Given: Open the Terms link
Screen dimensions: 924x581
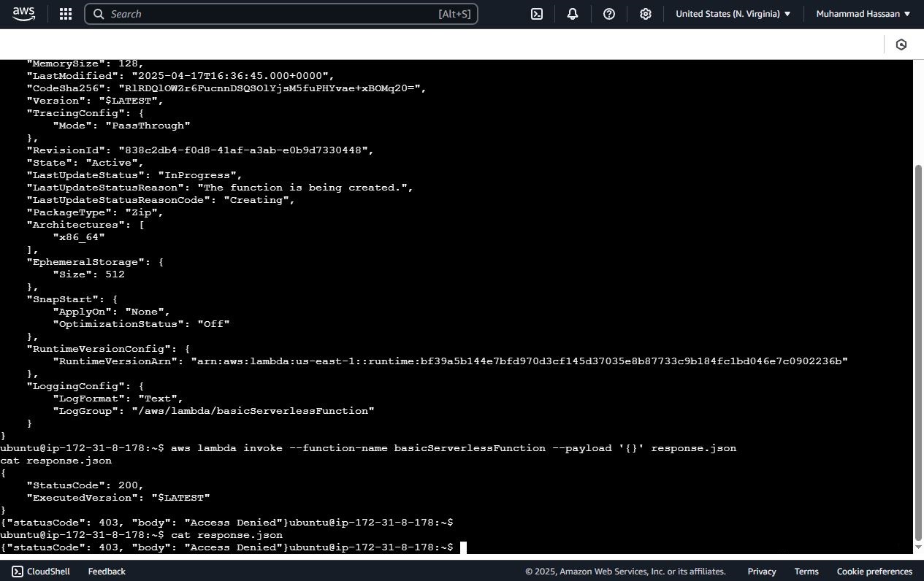Looking at the screenshot, I should click(x=806, y=572).
